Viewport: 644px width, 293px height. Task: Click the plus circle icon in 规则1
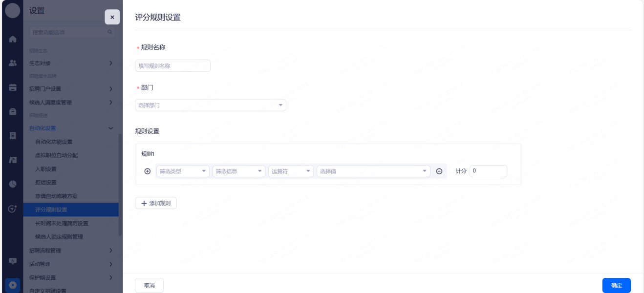[148, 171]
